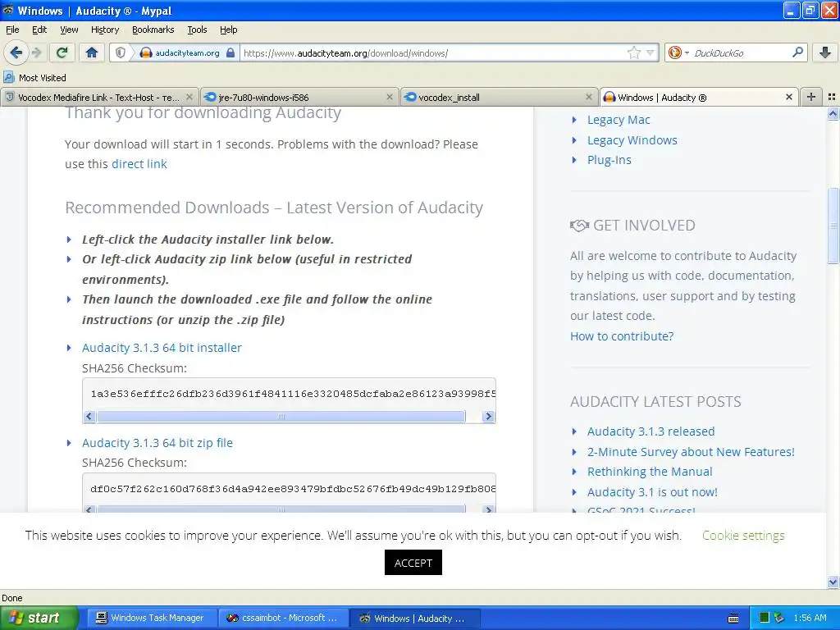Click page scrollbar up arrow

pyautogui.click(x=833, y=113)
